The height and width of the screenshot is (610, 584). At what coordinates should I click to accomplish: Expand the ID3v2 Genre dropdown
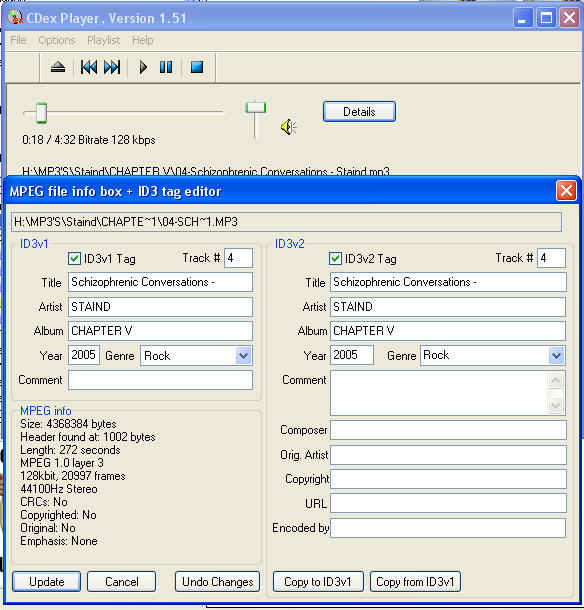point(556,355)
